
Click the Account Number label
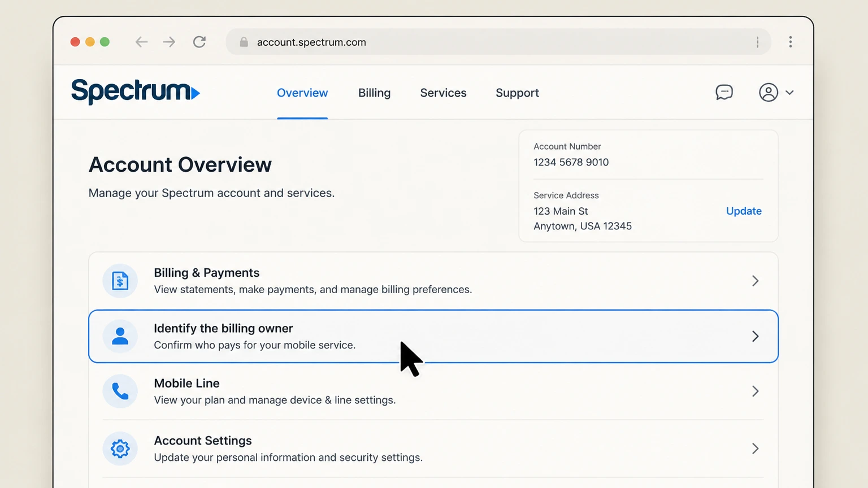point(567,146)
